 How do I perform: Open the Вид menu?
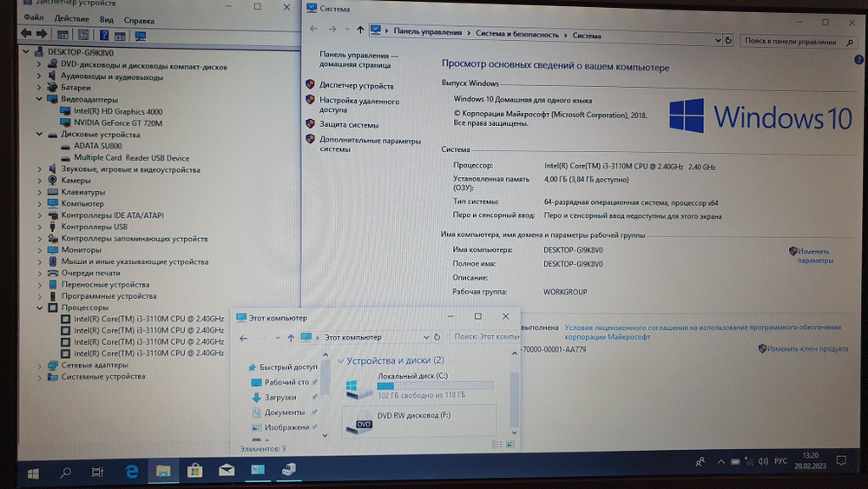106,19
